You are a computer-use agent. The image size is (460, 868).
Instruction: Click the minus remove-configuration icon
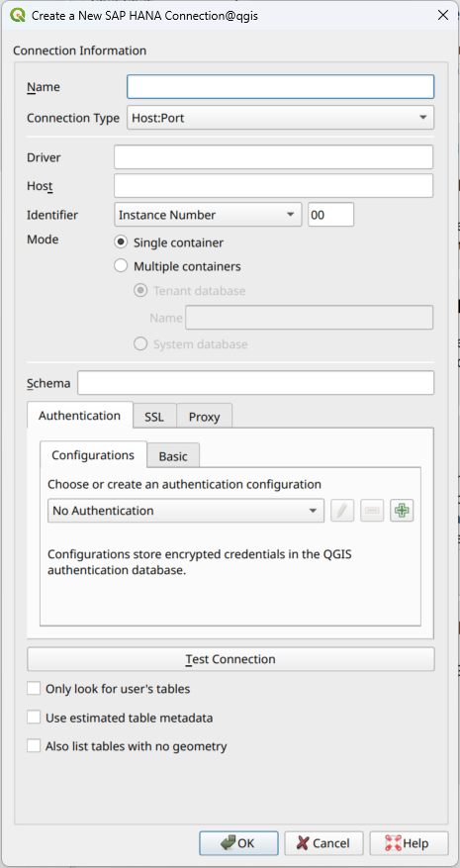point(372,511)
